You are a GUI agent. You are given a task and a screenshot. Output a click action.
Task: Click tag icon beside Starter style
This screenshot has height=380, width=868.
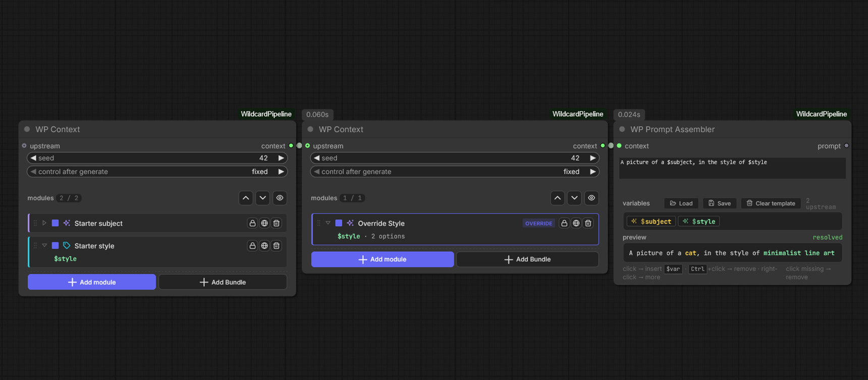[67, 246]
